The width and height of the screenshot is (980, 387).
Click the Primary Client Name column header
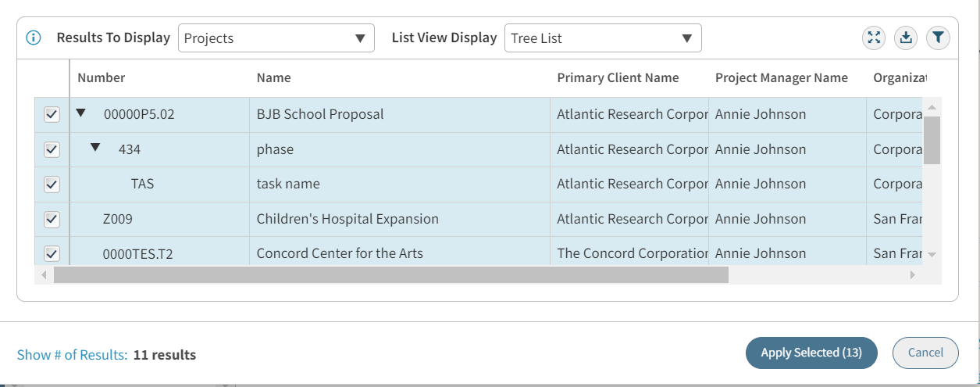(618, 77)
